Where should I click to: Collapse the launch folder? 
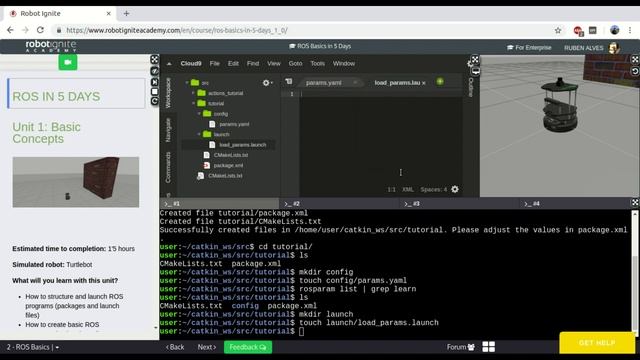tap(199, 134)
